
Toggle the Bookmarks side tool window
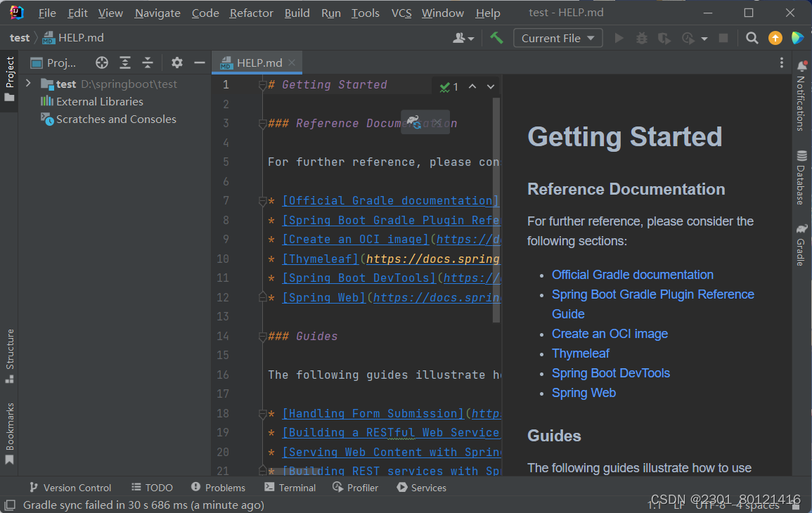(x=9, y=434)
